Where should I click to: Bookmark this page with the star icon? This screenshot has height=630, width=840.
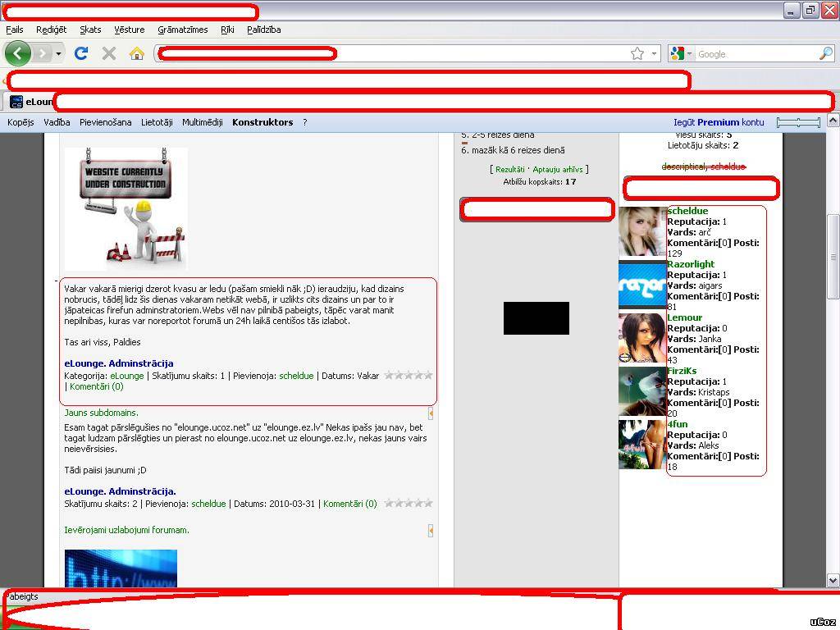click(637, 53)
